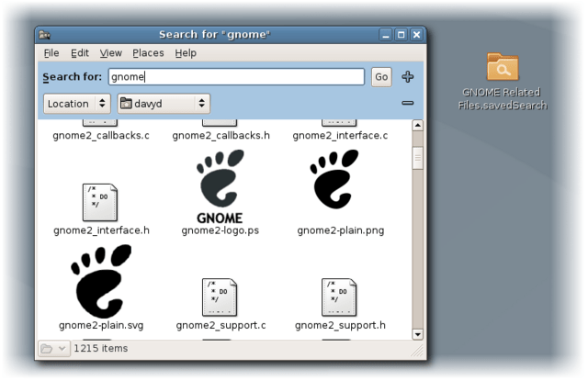Click the gnome2_callbacks.c filename

(101, 135)
